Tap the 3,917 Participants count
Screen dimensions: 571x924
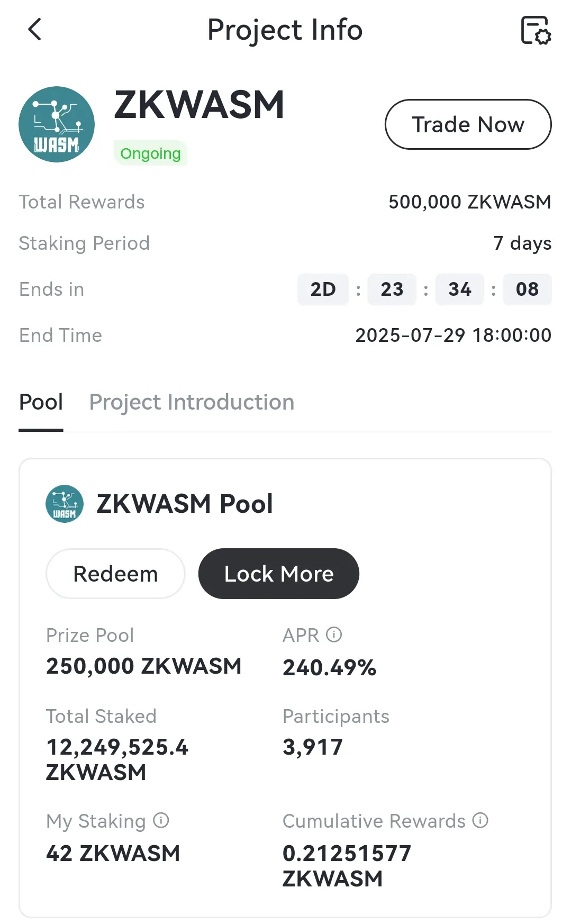(x=313, y=747)
